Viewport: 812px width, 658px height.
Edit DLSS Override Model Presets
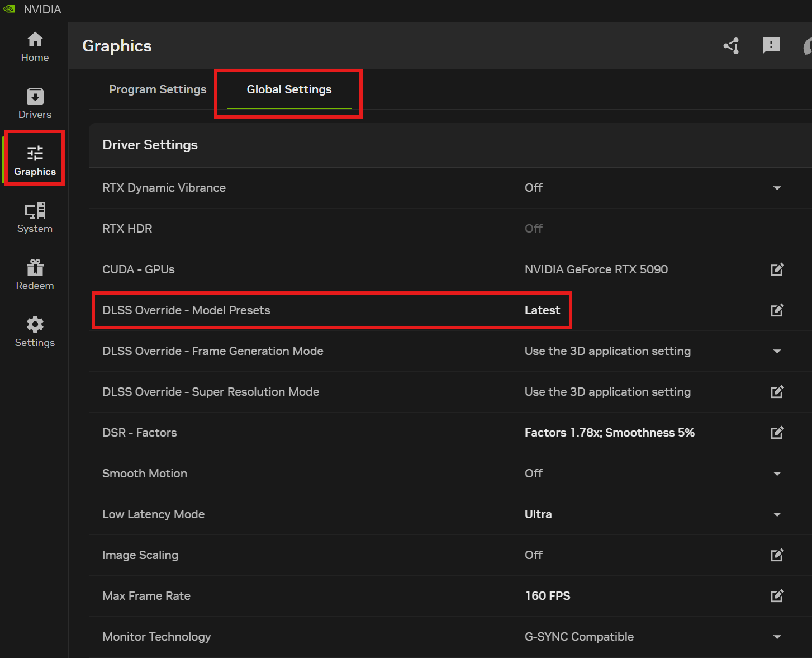(777, 310)
